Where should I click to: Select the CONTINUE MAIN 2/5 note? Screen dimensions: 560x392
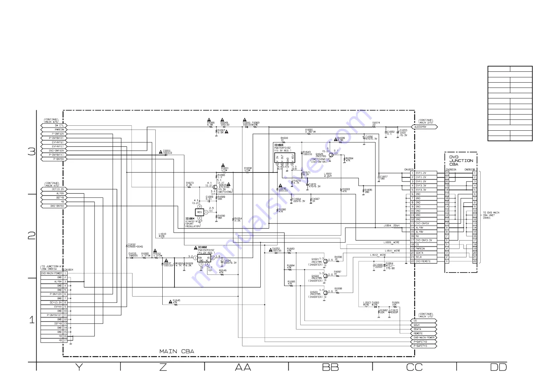426,121
